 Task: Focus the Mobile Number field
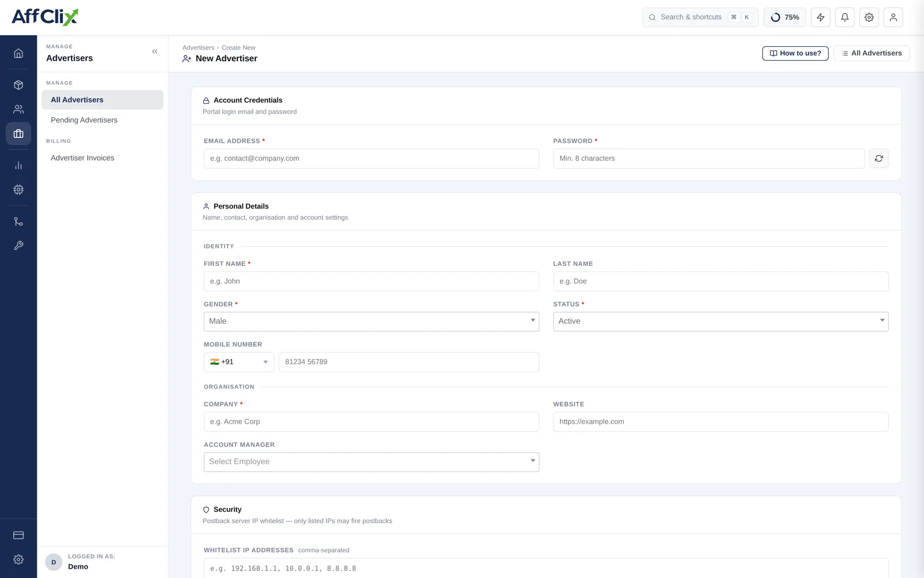click(409, 362)
